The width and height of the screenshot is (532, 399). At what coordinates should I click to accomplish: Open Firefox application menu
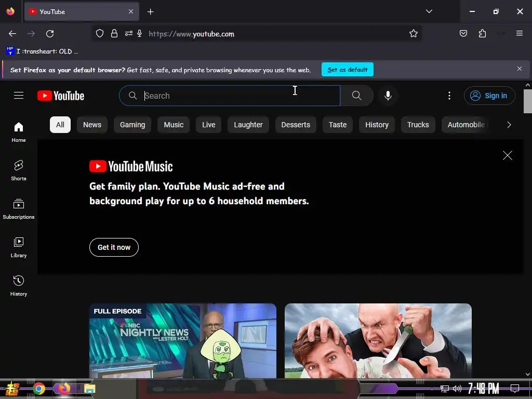click(x=520, y=33)
